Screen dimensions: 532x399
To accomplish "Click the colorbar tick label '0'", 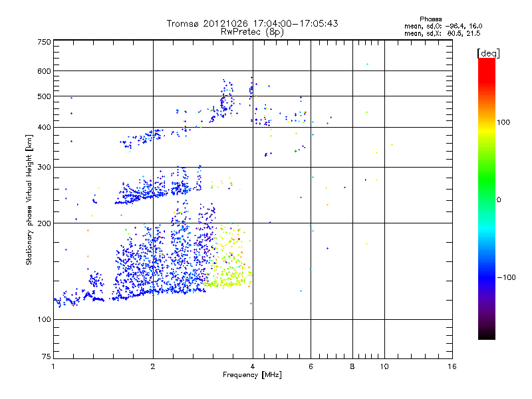I will (x=499, y=200).
